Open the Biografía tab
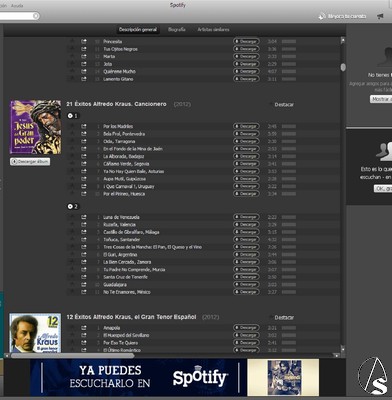Screen dimensions: 392x400 (177, 30)
